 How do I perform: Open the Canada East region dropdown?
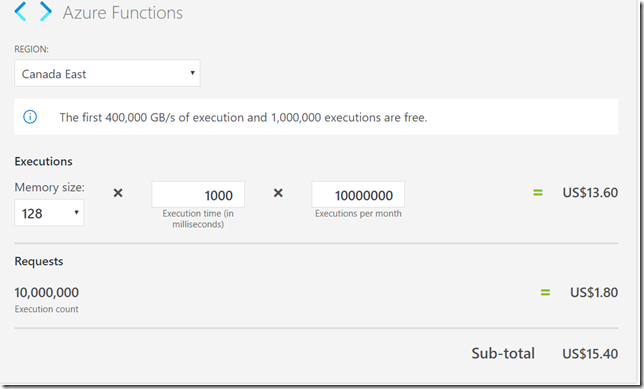[x=107, y=73]
